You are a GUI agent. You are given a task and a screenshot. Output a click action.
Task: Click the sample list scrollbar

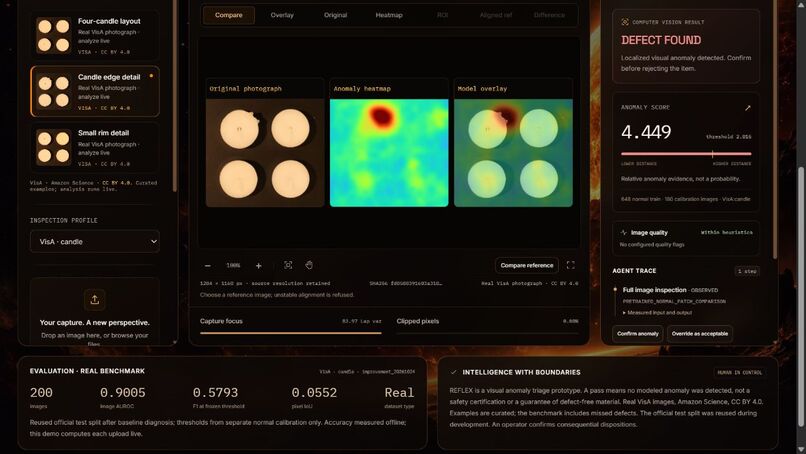[175, 95]
